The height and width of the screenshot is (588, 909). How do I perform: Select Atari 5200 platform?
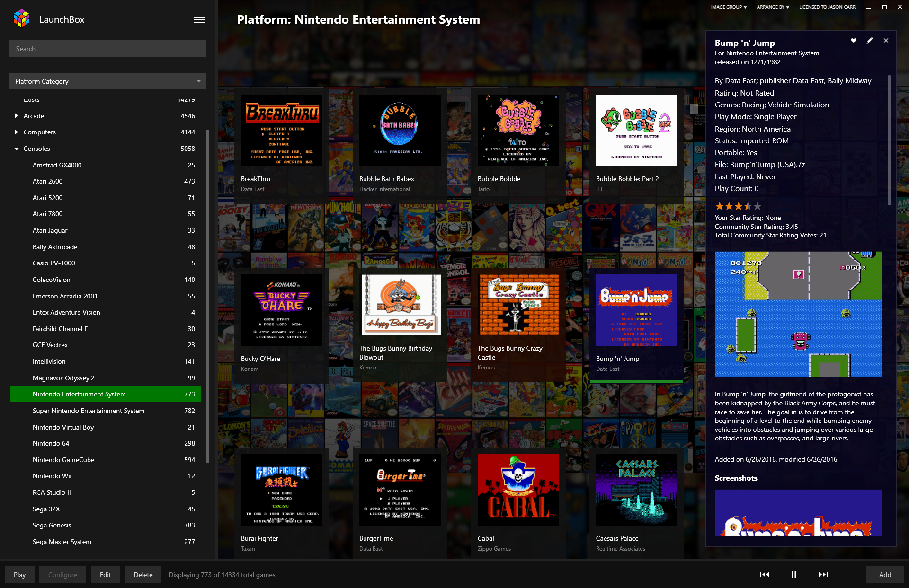point(105,198)
